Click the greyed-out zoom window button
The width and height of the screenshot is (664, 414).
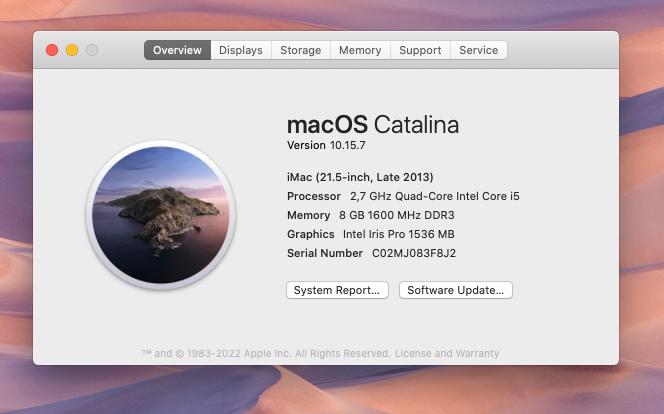pos(92,50)
